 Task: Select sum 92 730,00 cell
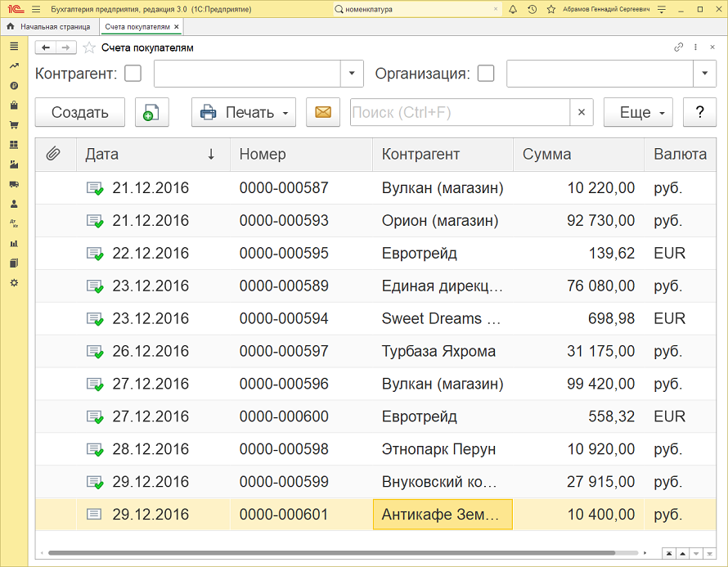578,220
